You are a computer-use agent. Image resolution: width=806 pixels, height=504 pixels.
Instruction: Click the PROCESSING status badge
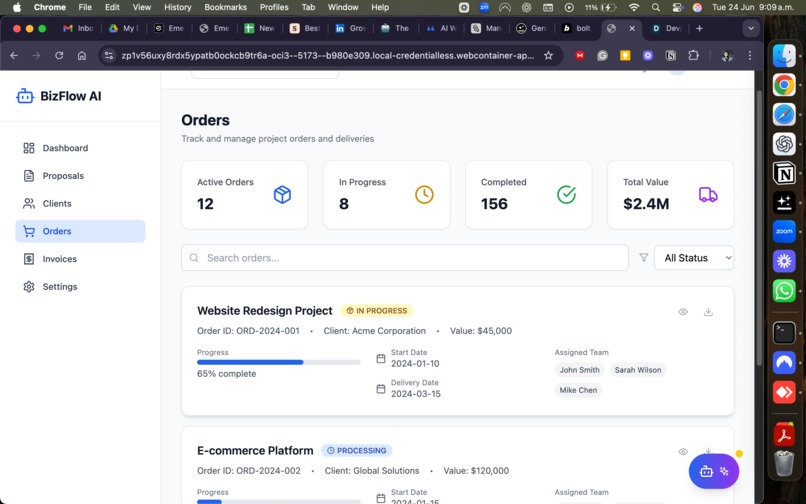point(357,451)
